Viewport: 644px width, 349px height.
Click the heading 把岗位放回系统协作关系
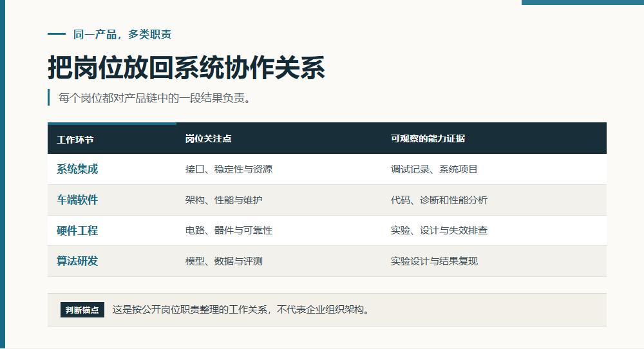point(186,68)
